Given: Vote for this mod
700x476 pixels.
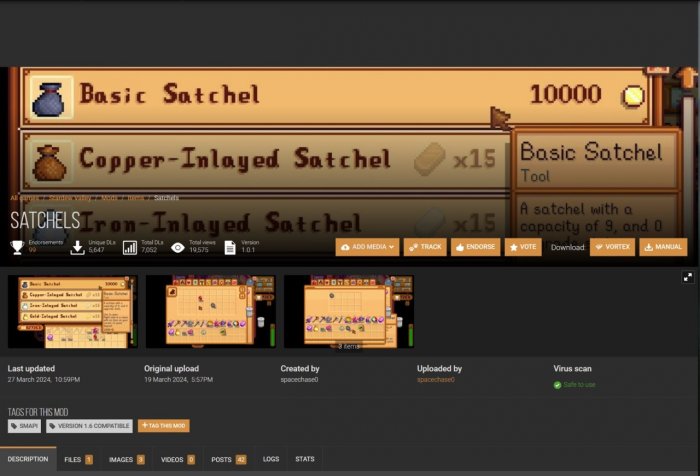Looking at the screenshot, I should point(523,246).
